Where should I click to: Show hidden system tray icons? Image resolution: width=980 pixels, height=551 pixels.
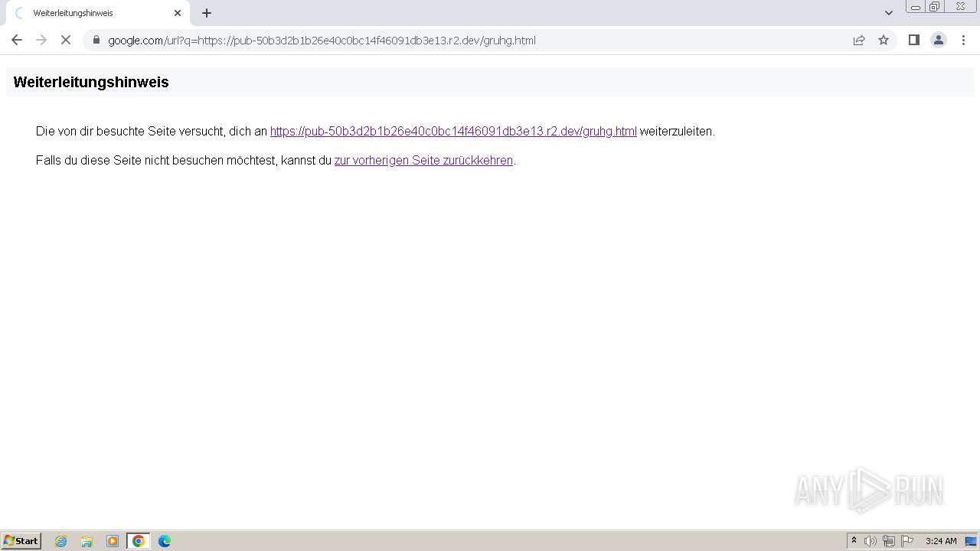[854, 541]
